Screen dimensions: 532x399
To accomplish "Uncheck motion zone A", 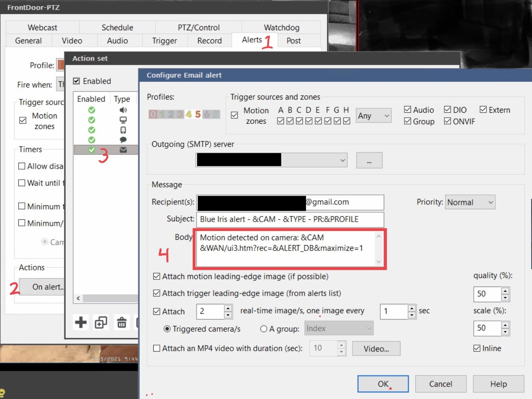I will 280,121.
